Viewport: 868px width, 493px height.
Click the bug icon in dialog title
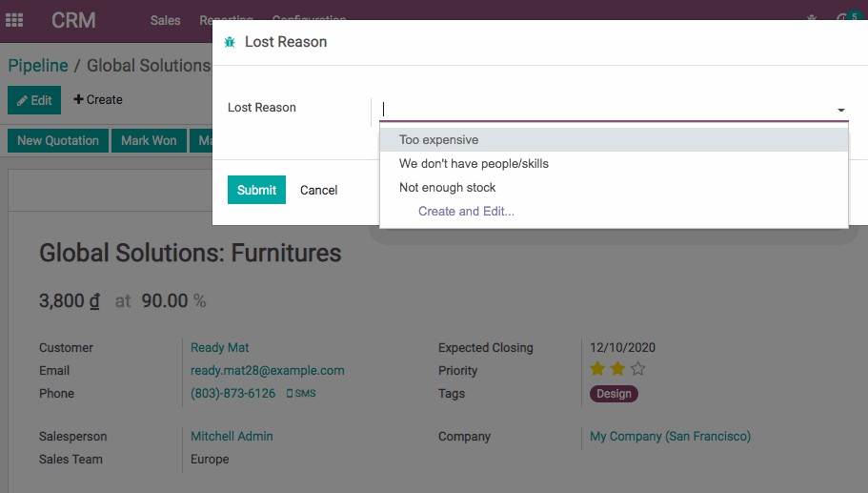(230, 42)
